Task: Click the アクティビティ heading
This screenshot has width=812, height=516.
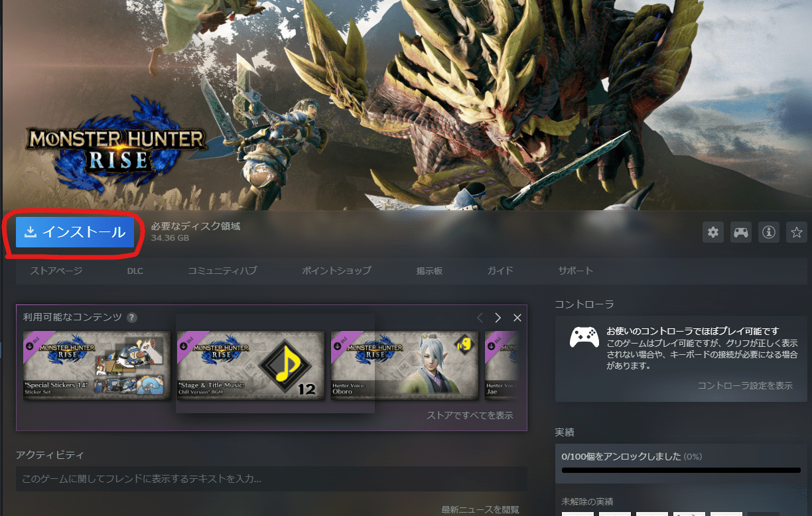Action: coord(50,455)
